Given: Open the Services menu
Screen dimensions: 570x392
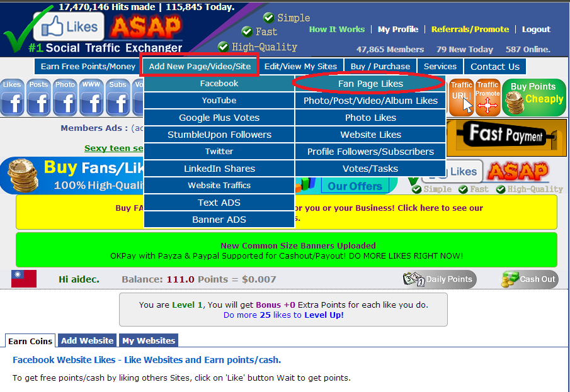Looking at the screenshot, I should (440, 67).
